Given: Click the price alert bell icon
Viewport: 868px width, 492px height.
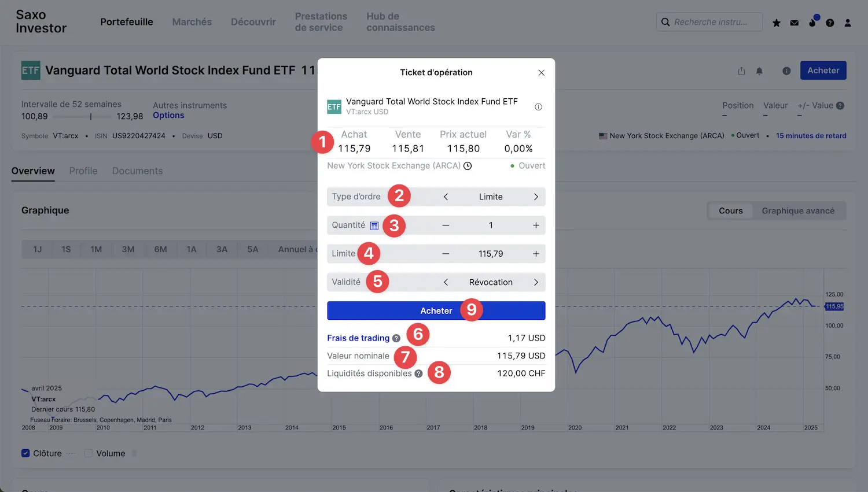Looking at the screenshot, I should [759, 71].
